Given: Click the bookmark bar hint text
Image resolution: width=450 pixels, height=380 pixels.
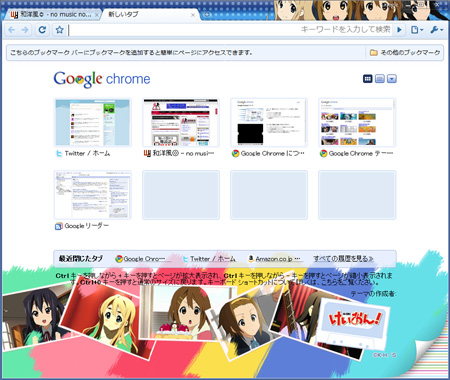Looking at the screenshot, I should coord(131,53).
